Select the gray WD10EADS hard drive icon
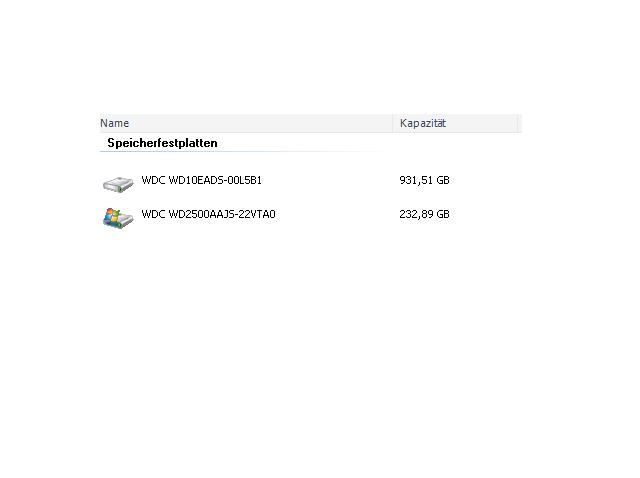 pyautogui.click(x=118, y=184)
